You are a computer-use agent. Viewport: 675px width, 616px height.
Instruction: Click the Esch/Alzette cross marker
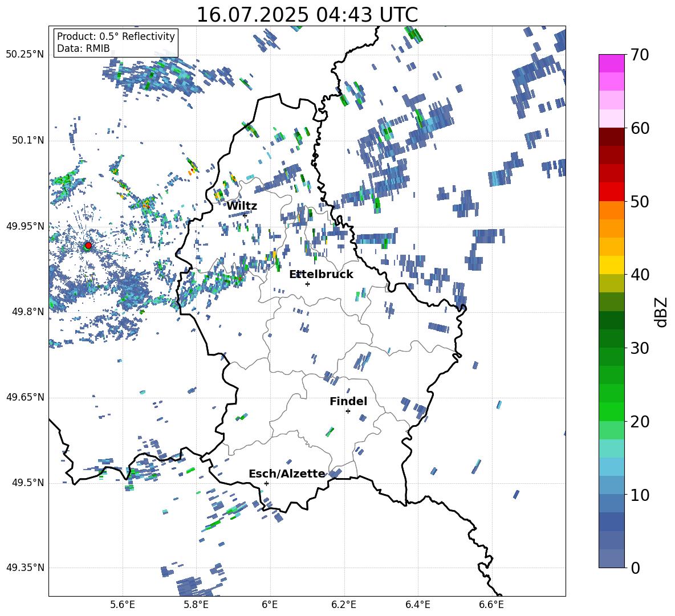[x=266, y=483]
